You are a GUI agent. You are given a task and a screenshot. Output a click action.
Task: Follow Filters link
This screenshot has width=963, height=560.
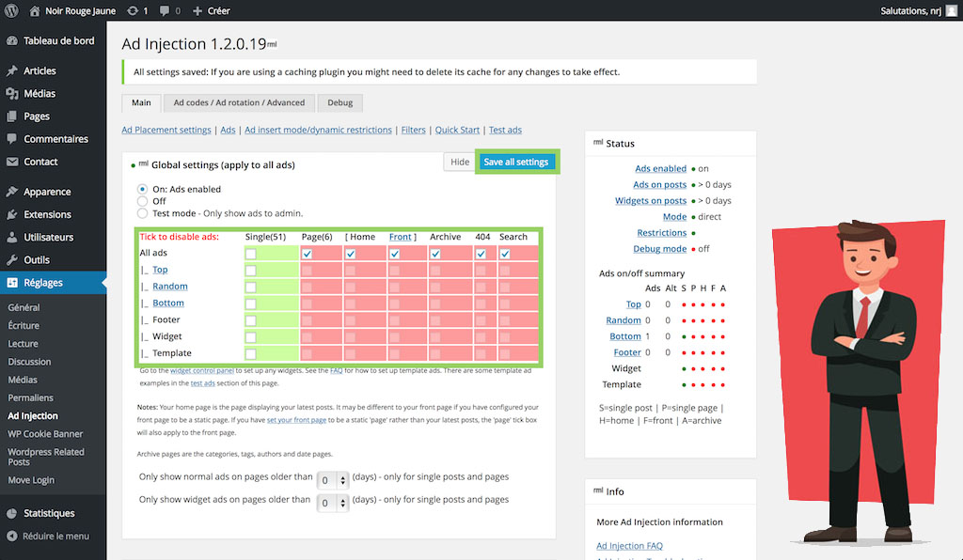[414, 130]
